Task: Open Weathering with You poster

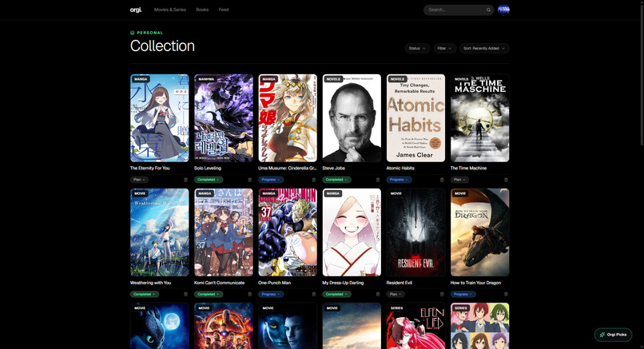Action: point(159,232)
